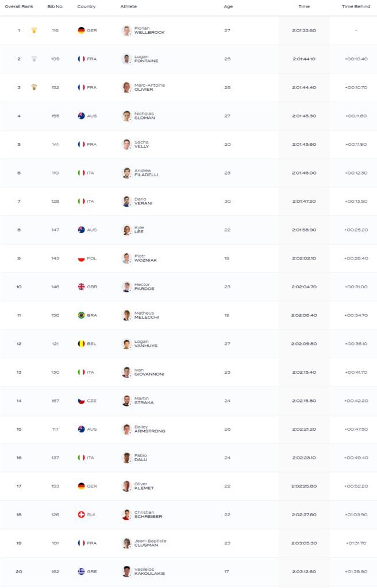Open Nicholas Sloman's athlete photo
377x588 pixels.
126,116
